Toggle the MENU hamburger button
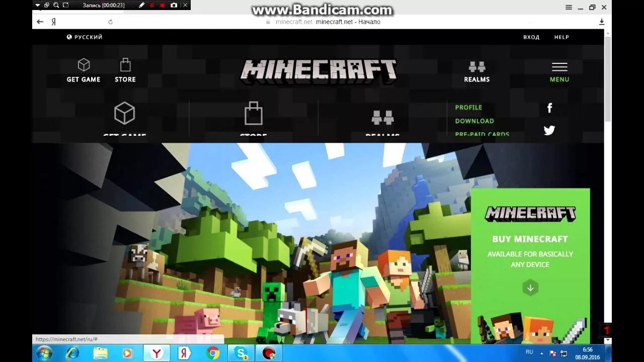 pos(559,72)
